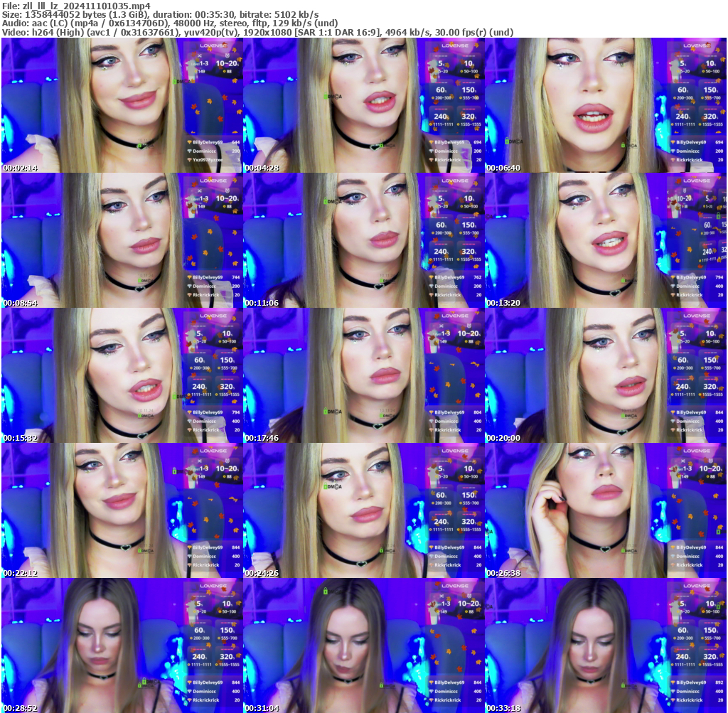The width and height of the screenshot is (728, 713).
Task: Click the alarm icon above the 10~20 tile
Action: pyautogui.click(x=227, y=55)
